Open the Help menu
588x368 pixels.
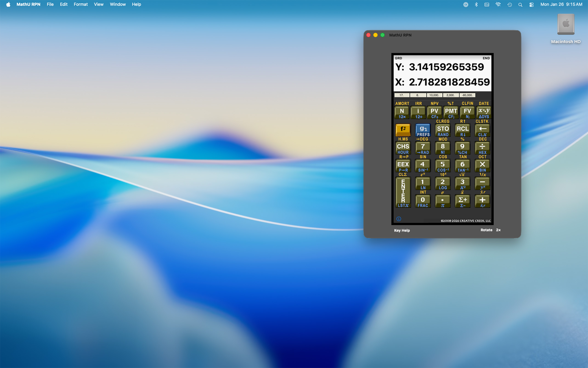pyautogui.click(x=137, y=4)
